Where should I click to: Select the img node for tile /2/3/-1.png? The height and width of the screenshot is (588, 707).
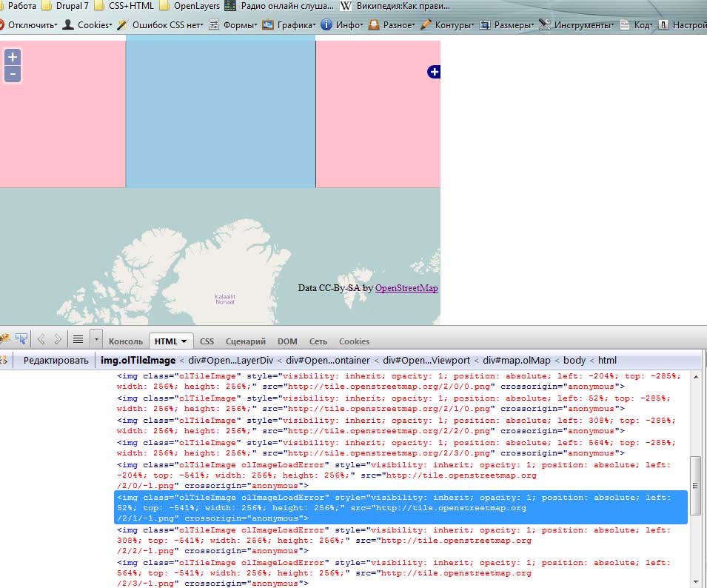tap(394, 572)
